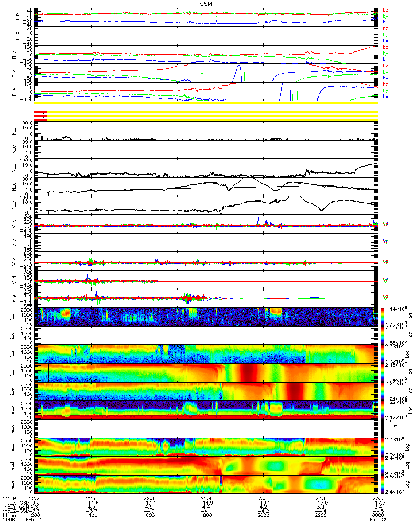Click the thc_MLT row label
Screen dimensions: 412x532
pos(12,498)
